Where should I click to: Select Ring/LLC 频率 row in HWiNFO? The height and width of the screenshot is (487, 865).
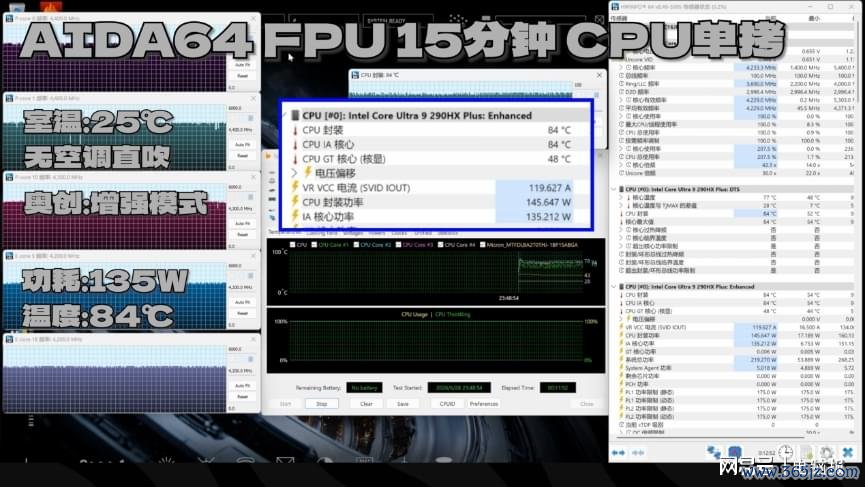pyautogui.click(x=733, y=84)
